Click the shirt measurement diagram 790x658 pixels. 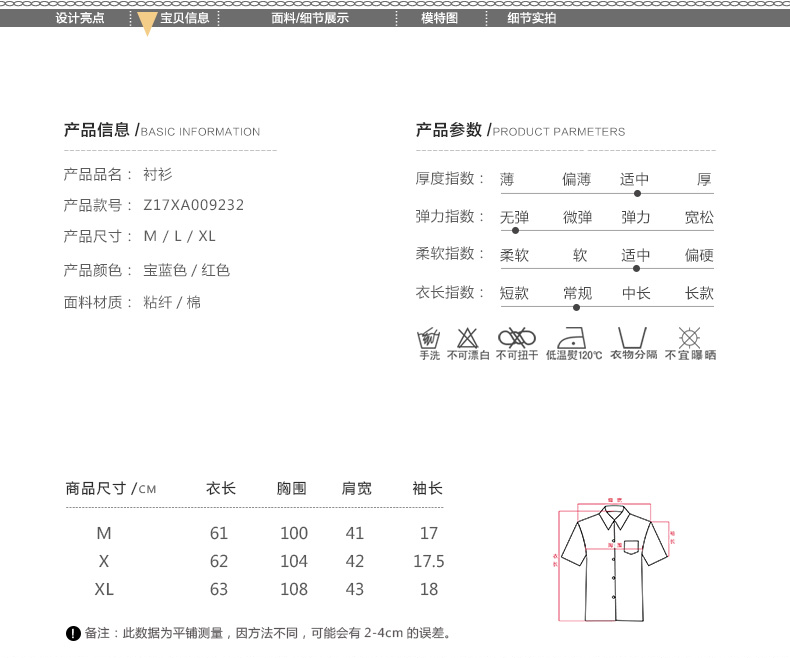pos(615,560)
